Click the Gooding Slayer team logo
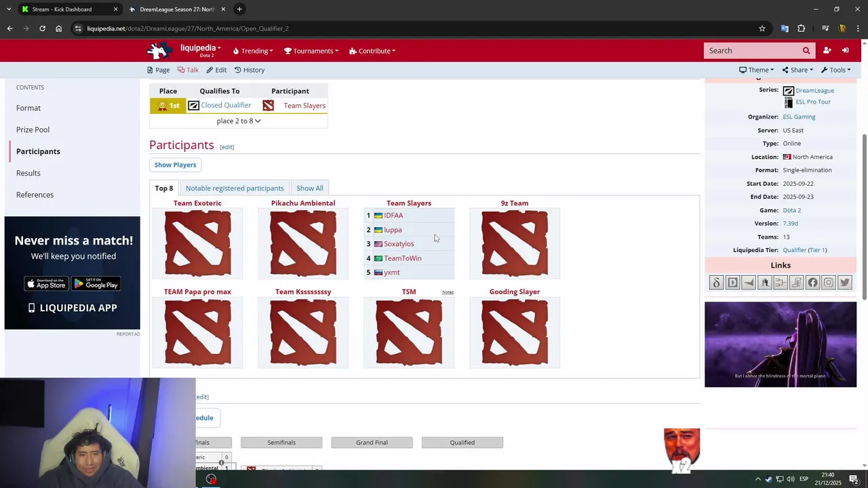 coord(515,332)
